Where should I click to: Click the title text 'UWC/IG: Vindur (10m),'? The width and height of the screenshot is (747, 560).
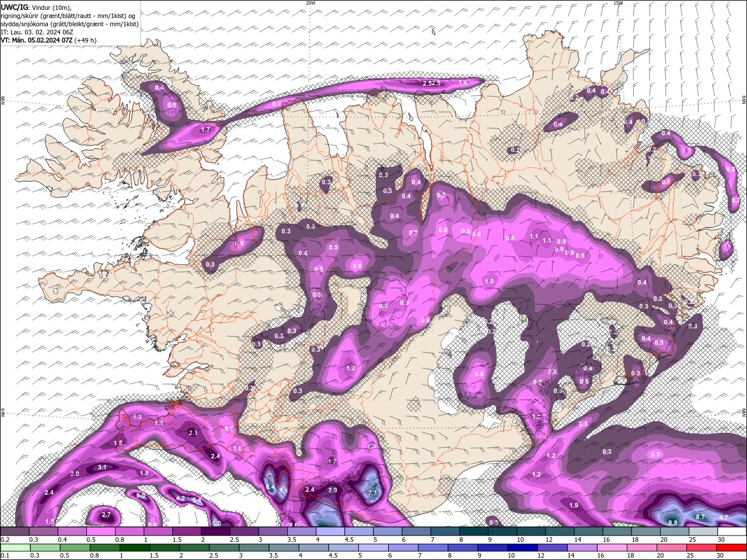tap(36, 7)
